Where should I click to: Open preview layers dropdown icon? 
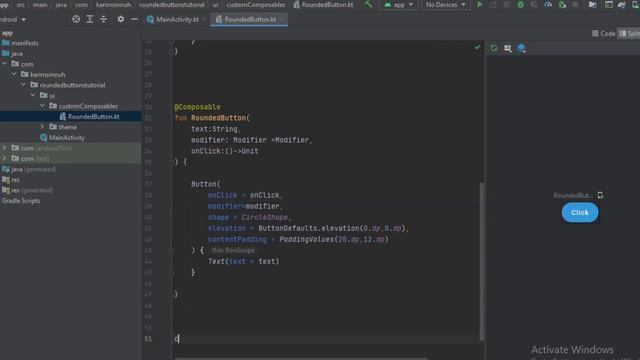pyautogui.click(x=522, y=48)
